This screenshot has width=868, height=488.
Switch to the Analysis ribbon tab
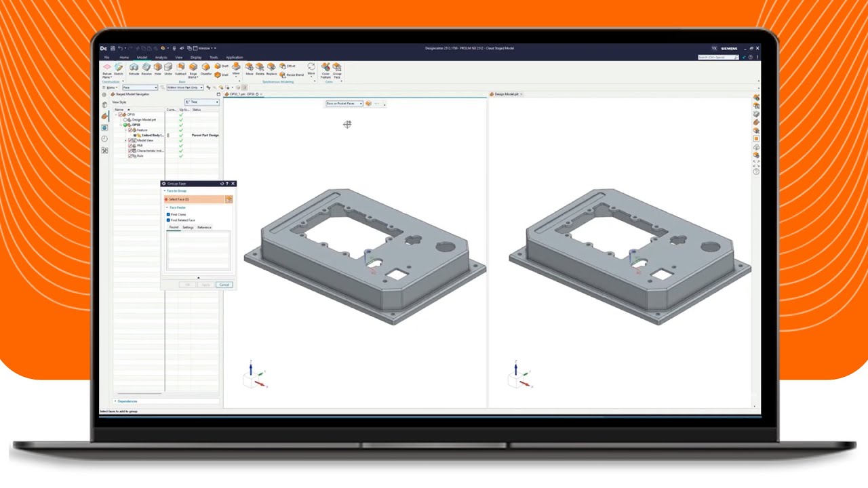[161, 58]
